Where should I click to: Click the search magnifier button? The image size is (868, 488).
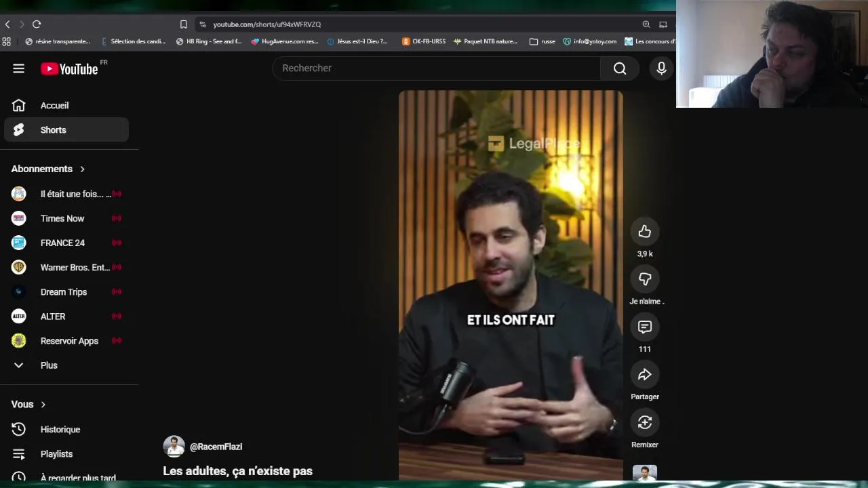(620, 68)
